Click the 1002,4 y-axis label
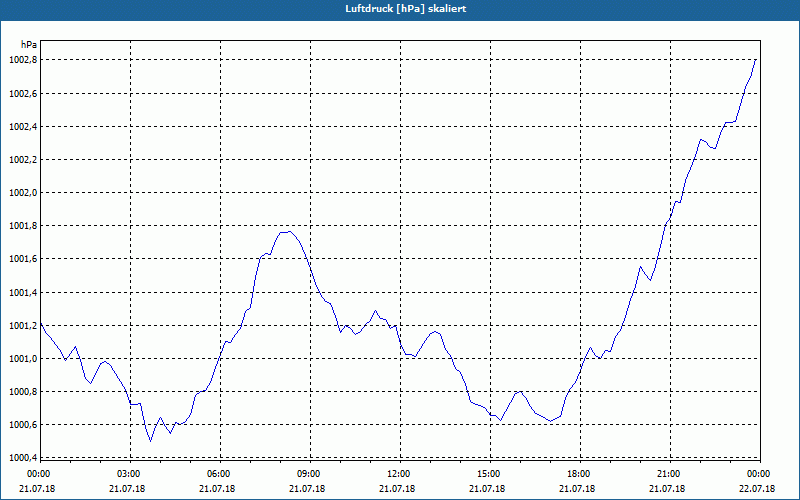This screenshot has height=500, width=800. pyautogui.click(x=23, y=127)
